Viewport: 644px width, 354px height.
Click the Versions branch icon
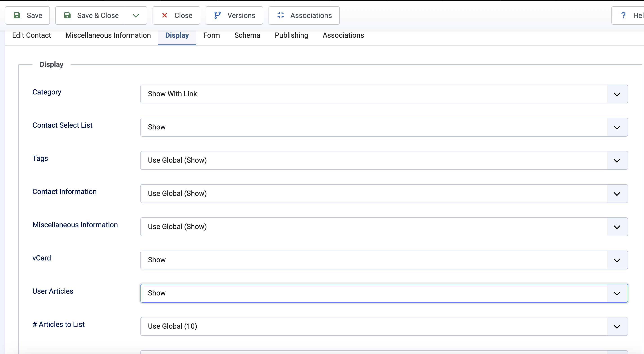[x=217, y=15]
